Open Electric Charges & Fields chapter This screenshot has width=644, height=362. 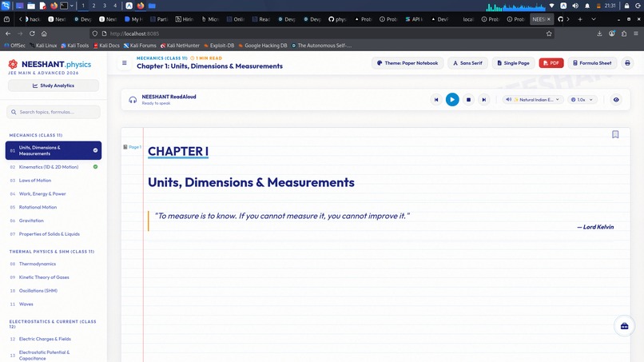tap(54, 339)
